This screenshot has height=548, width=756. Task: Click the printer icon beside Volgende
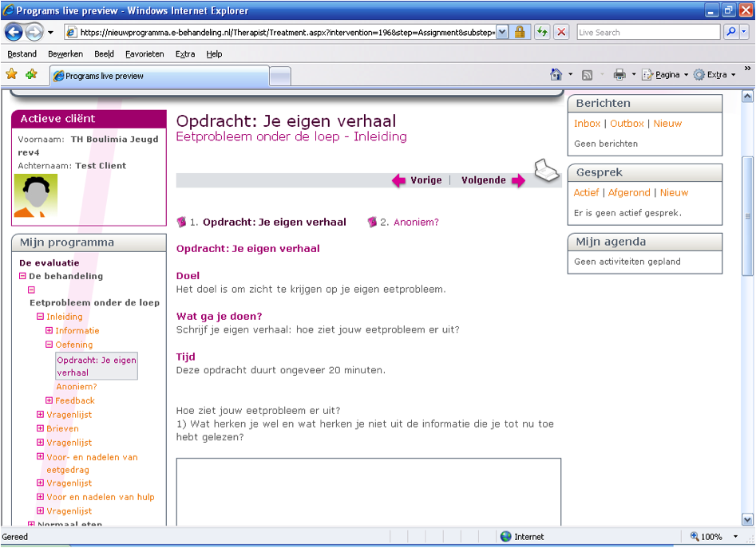[x=547, y=171]
